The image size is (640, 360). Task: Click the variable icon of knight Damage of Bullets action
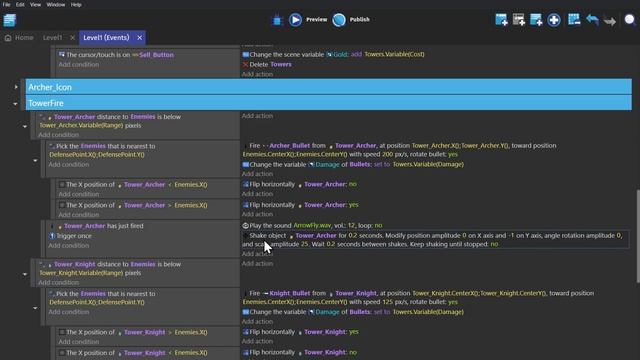point(246,312)
